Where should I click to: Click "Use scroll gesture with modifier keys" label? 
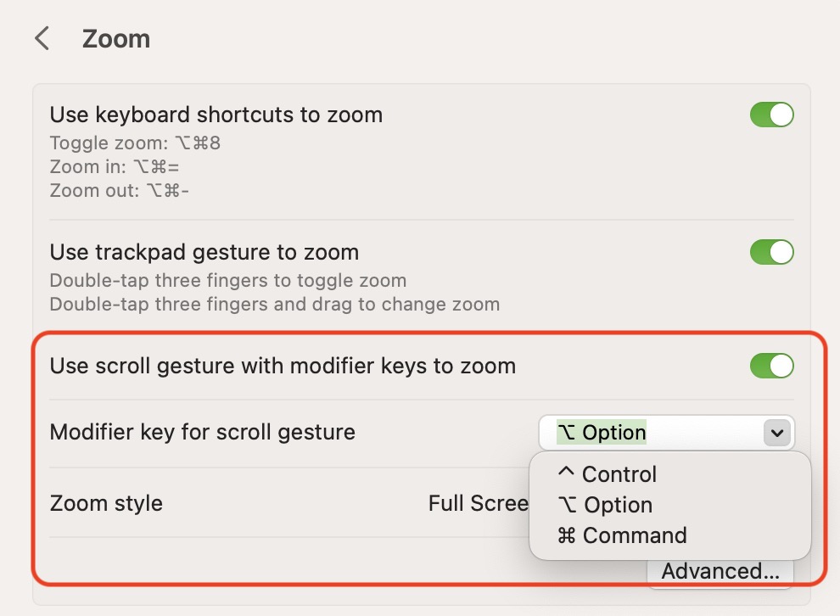(283, 367)
